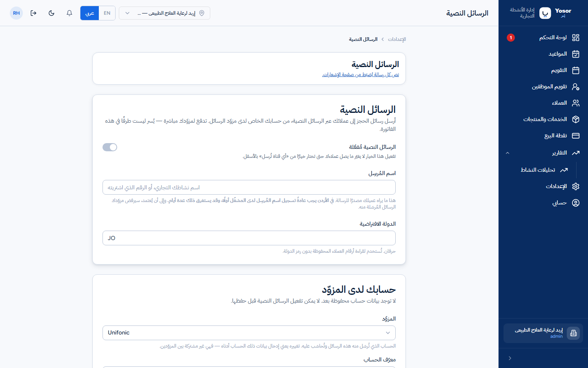The image size is (588, 368).
Task: Click the معرّف الحساب label
Action: pos(380,360)
